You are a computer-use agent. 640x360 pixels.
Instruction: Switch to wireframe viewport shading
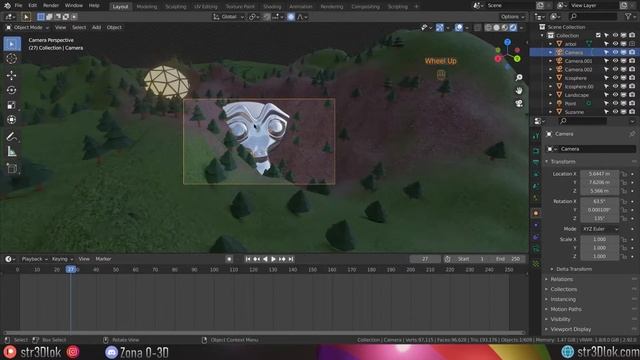[x=488, y=27]
